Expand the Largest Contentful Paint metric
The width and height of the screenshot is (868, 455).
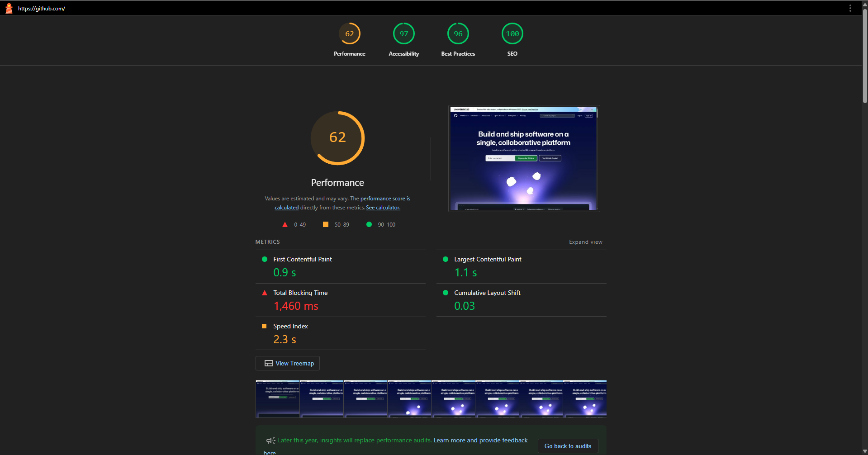pos(522,267)
